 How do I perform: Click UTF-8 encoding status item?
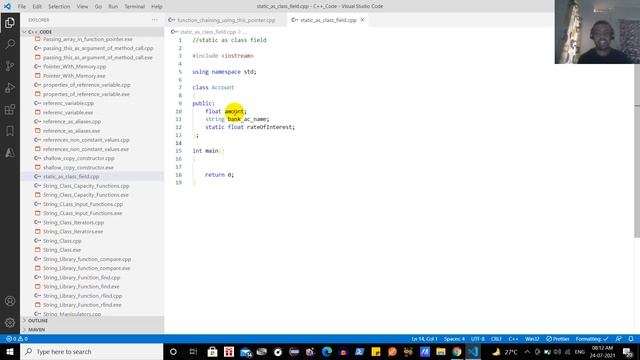pyautogui.click(x=478, y=339)
